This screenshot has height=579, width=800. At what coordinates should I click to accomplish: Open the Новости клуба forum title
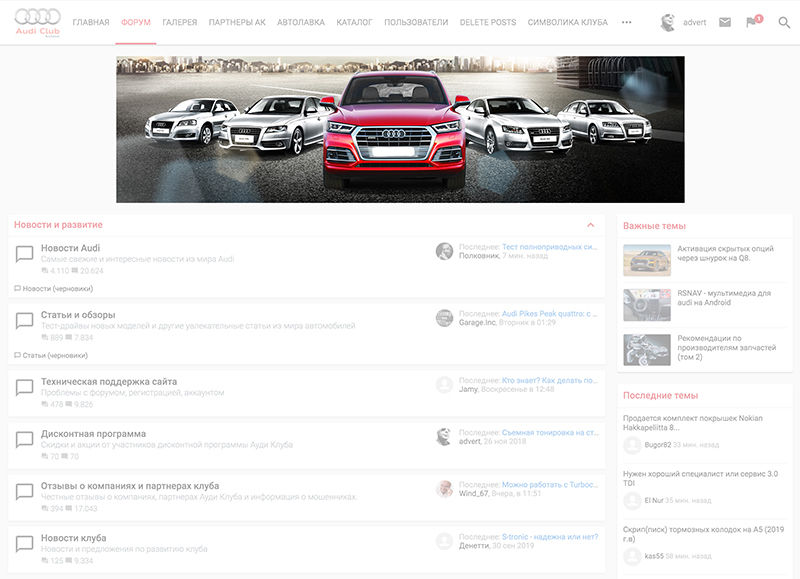click(73, 538)
